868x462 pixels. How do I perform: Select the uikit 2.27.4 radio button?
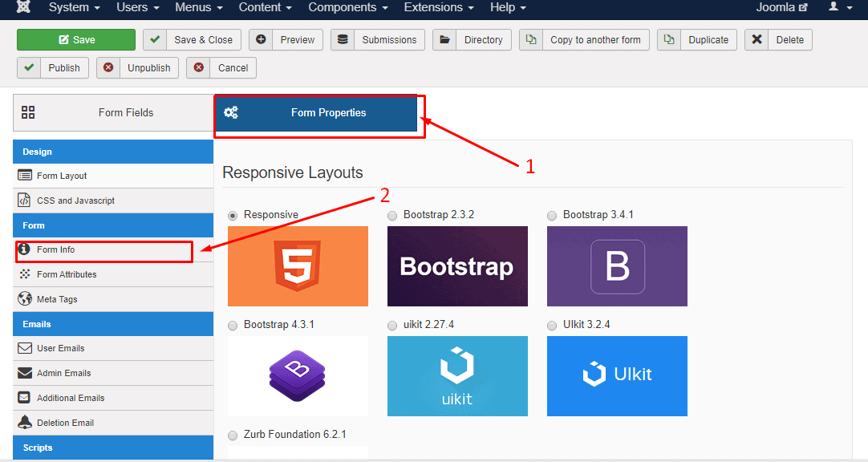(x=392, y=326)
